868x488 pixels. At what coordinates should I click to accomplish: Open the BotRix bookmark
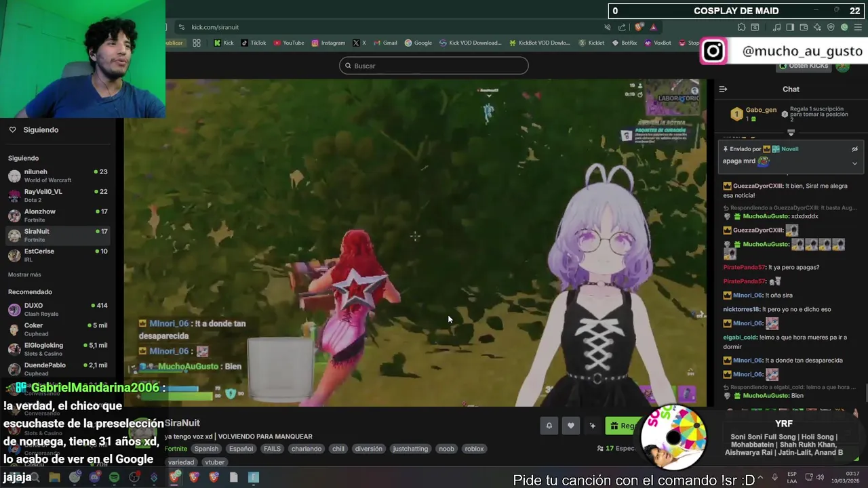(x=625, y=43)
